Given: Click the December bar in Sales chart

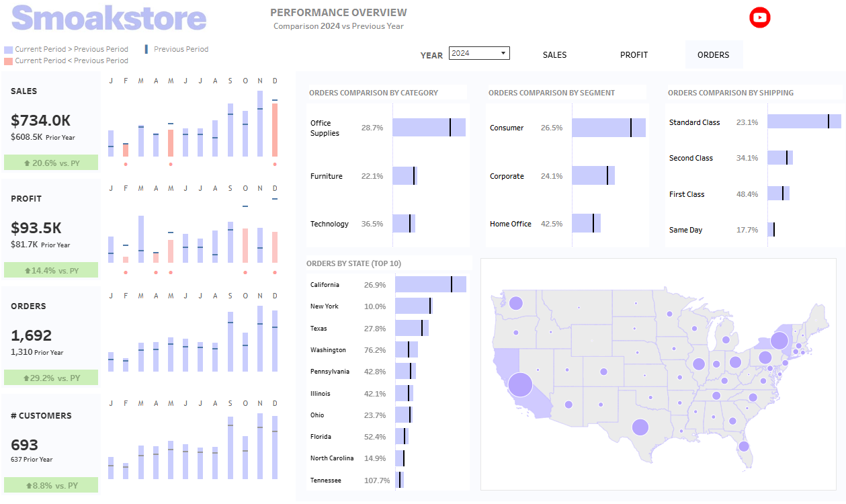Looking at the screenshot, I should point(275,130).
